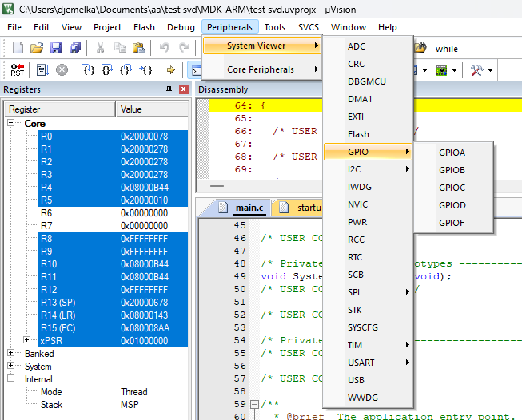522x420 pixels.
Task: Expand the Banked register group
Action: 10,353
